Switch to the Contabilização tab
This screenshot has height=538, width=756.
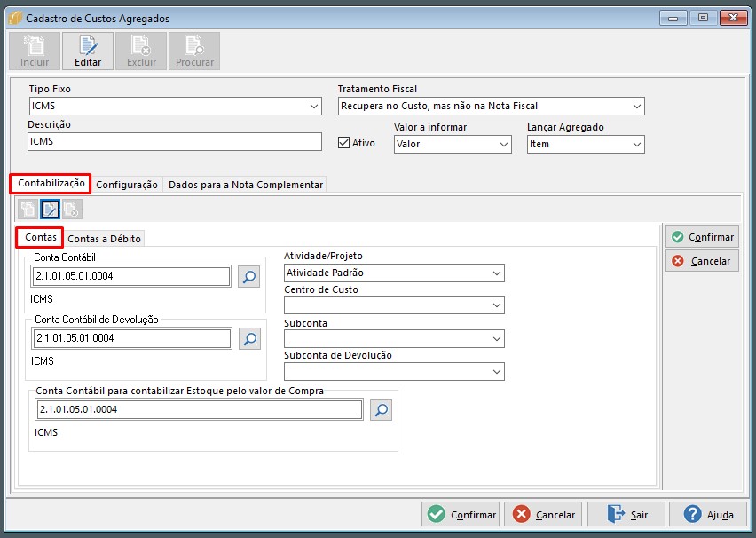(x=51, y=184)
